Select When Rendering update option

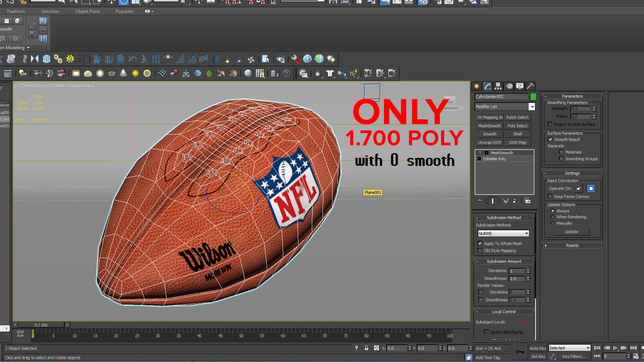click(552, 217)
